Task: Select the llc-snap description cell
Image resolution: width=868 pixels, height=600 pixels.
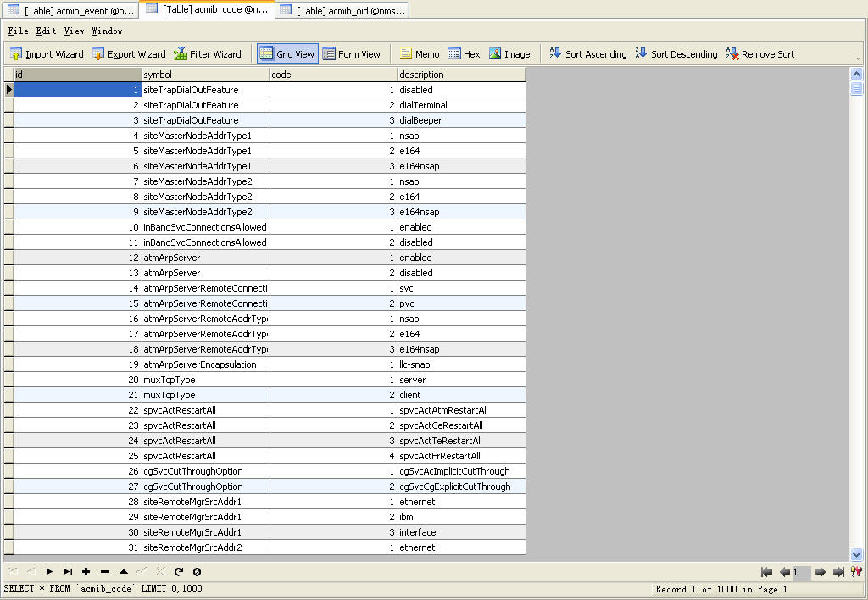Action: coord(462,364)
